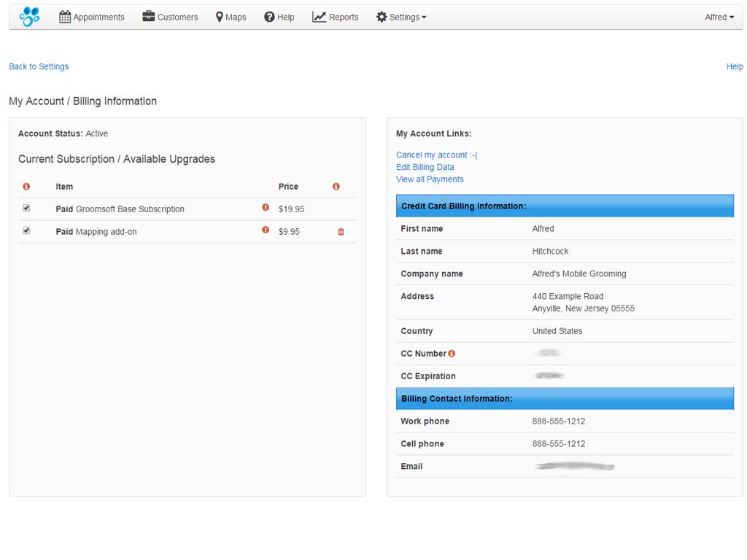
Task: Go to the Customers menu item
Action: click(x=177, y=17)
